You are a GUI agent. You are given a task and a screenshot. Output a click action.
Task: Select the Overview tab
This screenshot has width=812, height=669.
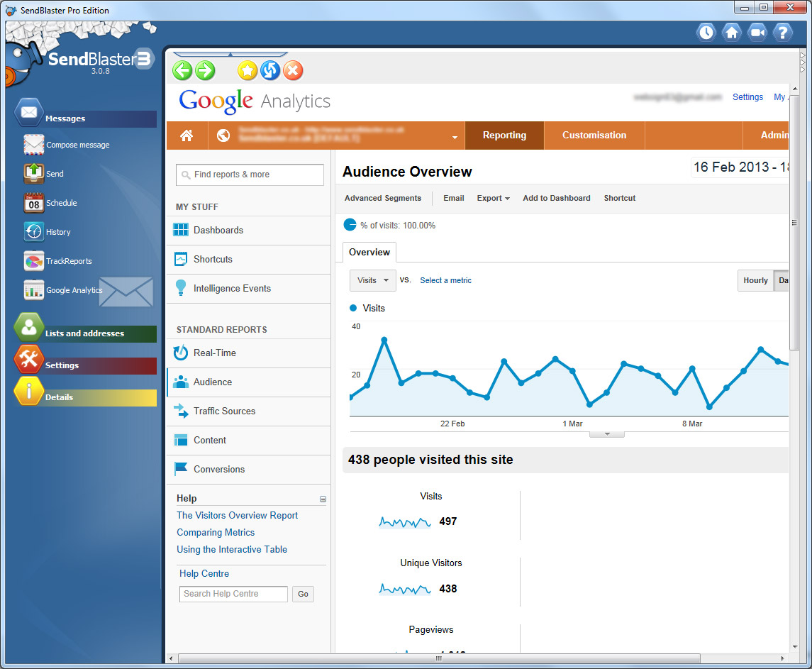369,253
